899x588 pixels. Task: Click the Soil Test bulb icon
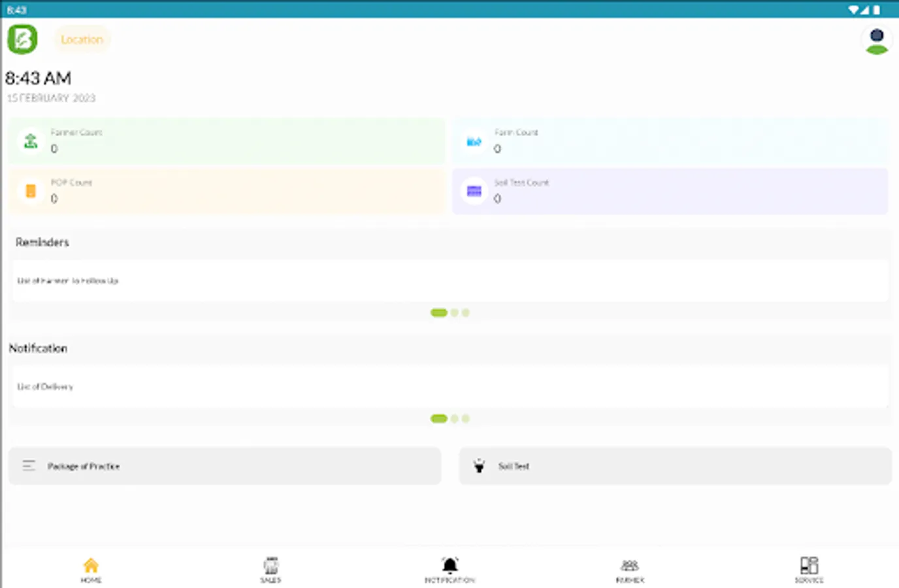479,465
